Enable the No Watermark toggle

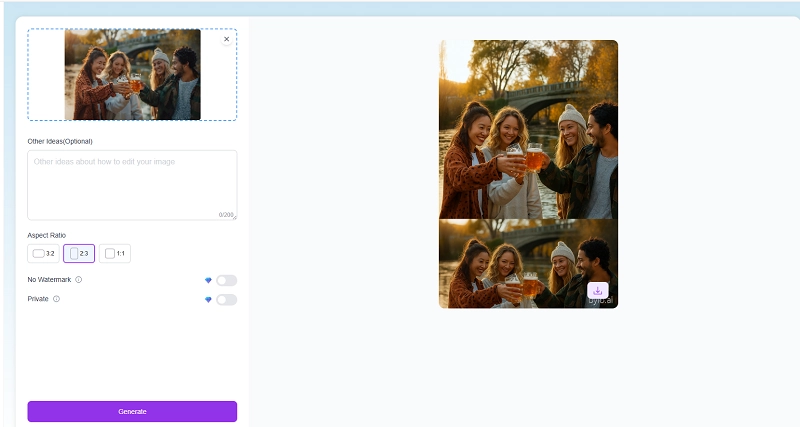tap(226, 280)
